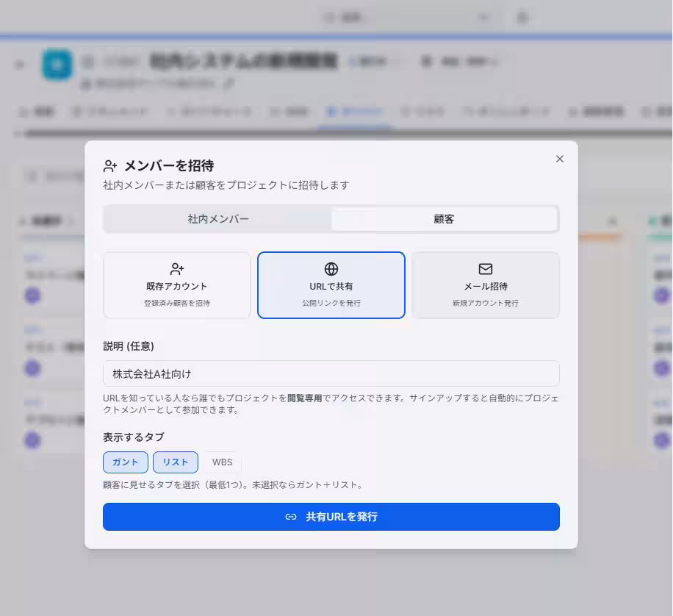Click the 登録済み顧客を招待 subtitle text

tap(177, 304)
